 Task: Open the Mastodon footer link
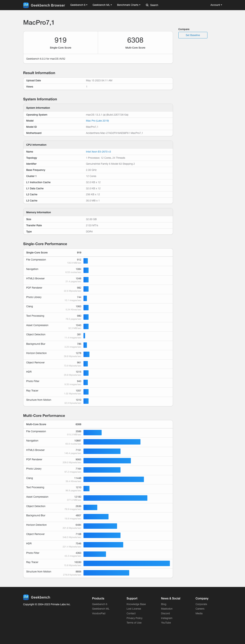pyautogui.click(x=167, y=609)
